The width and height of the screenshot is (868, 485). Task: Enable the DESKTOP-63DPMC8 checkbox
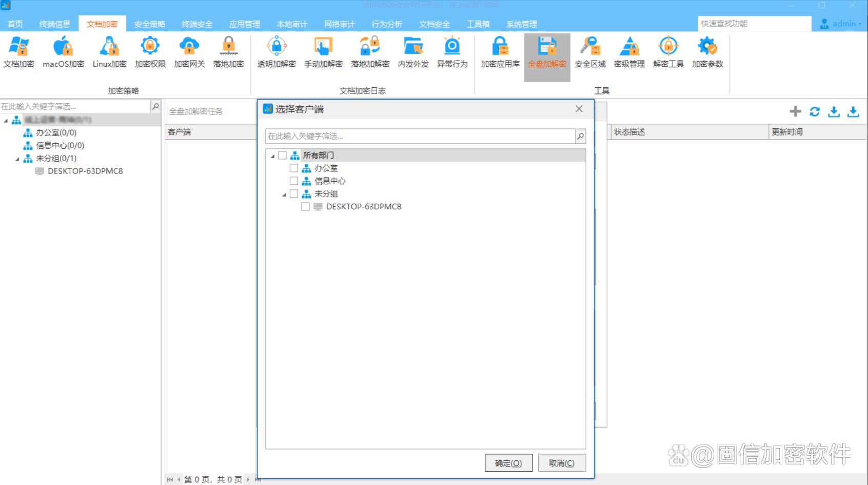pyautogui.click(x=305, y=207)
